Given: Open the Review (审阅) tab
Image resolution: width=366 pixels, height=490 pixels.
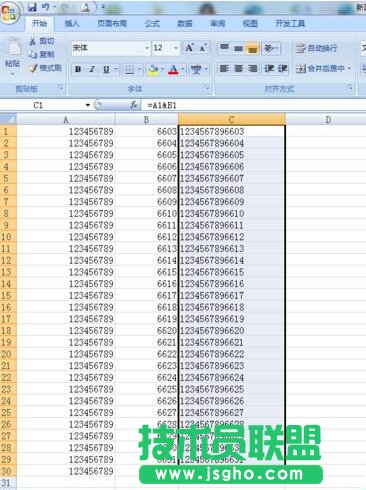Looking at the screenshot, I should pos(218,24).
